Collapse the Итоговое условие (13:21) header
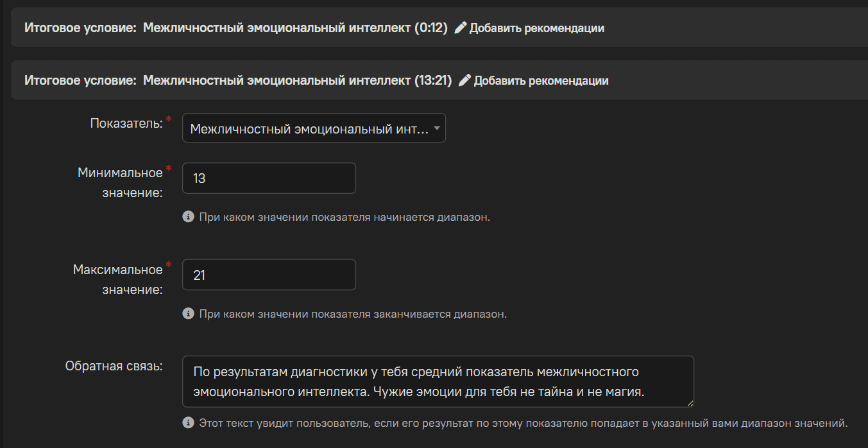This screenshot has height=448, width=868. 237,81
